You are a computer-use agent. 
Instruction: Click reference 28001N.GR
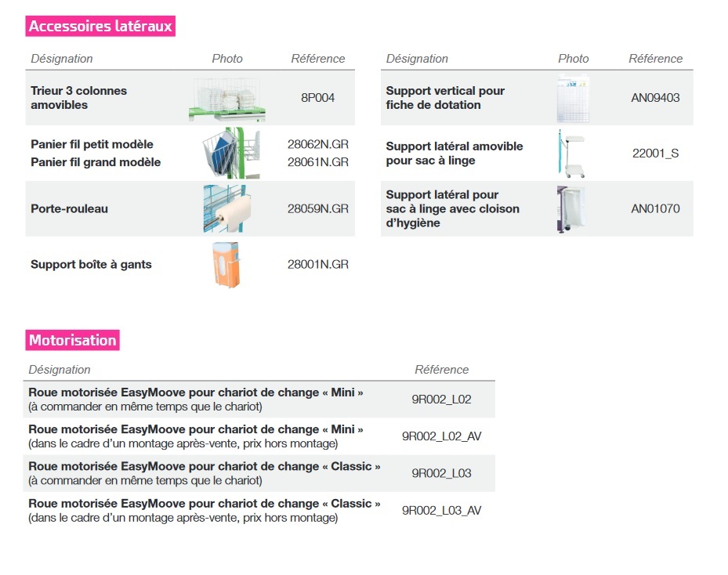(x=317, y=265)
